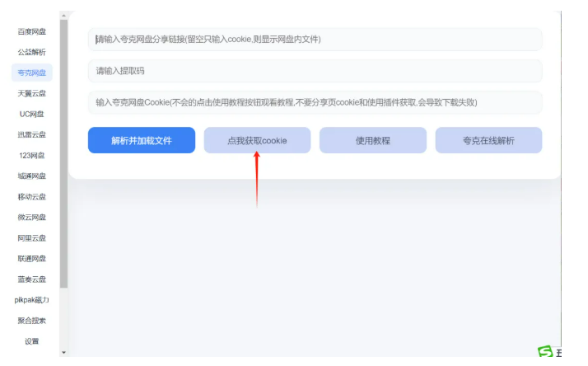Image resolution: width=588 pixels, height=366 pixels.
Task: Select 迅雷云盘 from the sidebar
Action: pos(31,134)
